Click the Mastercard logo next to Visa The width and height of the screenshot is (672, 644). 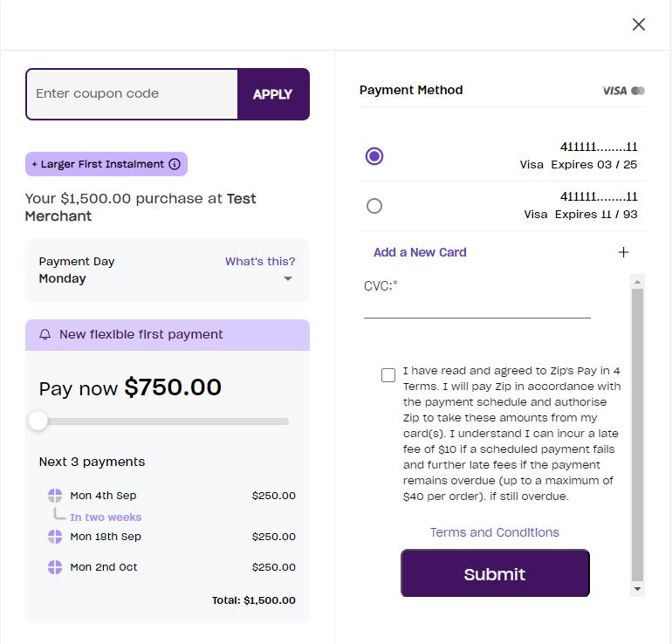coord(638,91)
